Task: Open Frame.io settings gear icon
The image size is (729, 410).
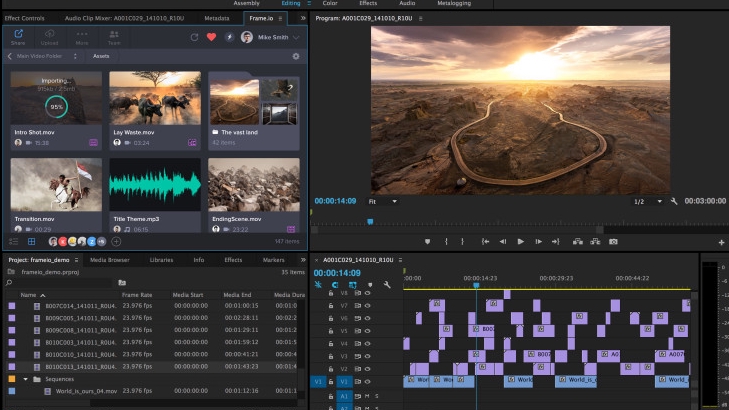Action: [x=296, y=56]
